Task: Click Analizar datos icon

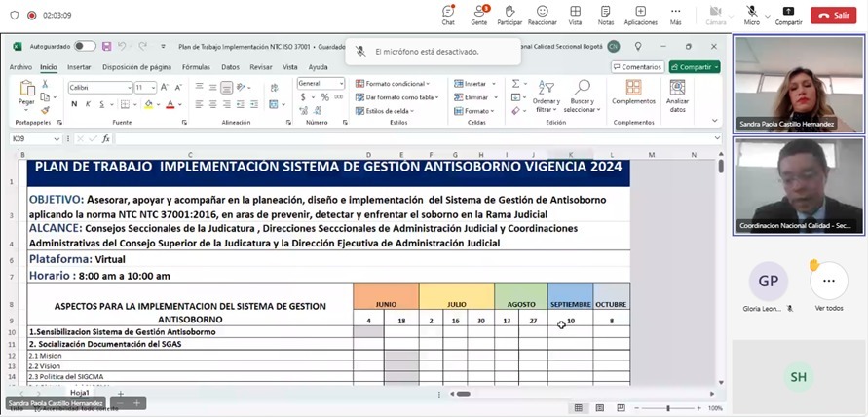Action: tap(678, 95)
